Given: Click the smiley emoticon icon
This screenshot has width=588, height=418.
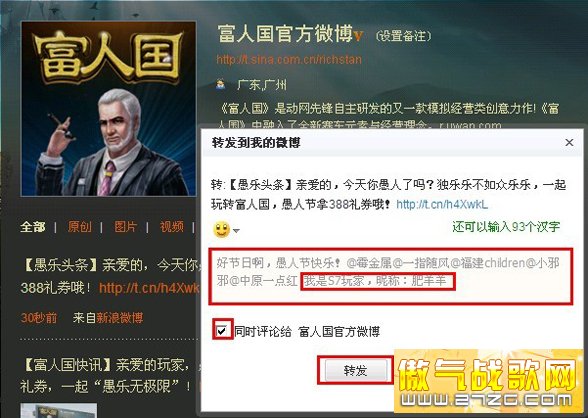Looking at the screenshot, I should 221,229.
